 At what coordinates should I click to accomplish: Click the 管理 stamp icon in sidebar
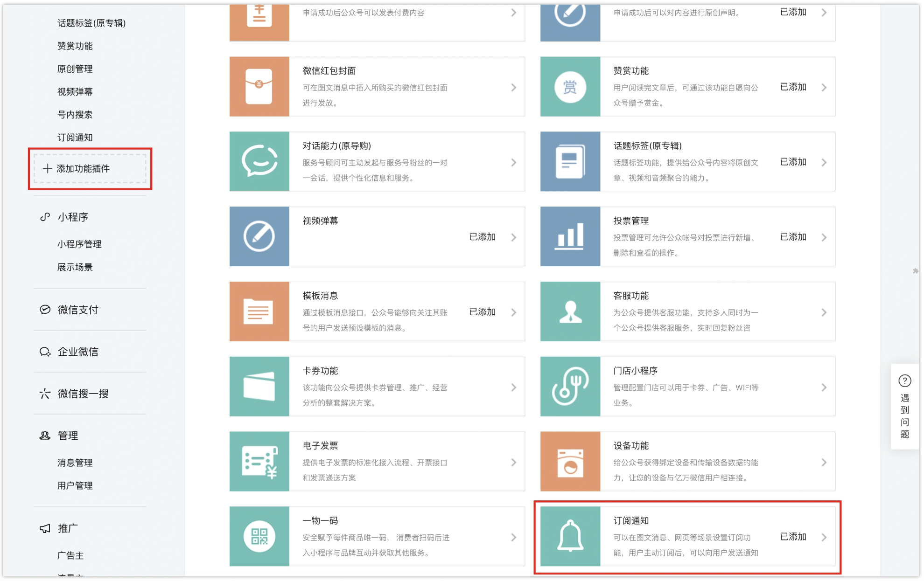tap(45, 436)
